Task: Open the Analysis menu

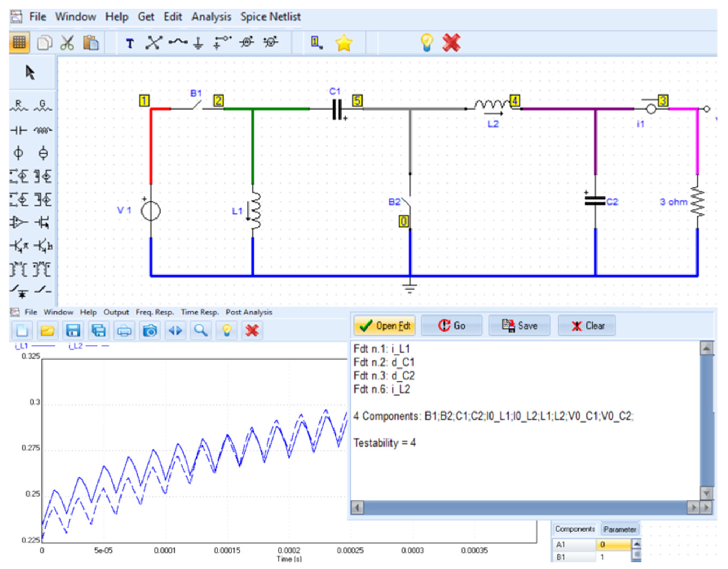Action: pos(211,17)
